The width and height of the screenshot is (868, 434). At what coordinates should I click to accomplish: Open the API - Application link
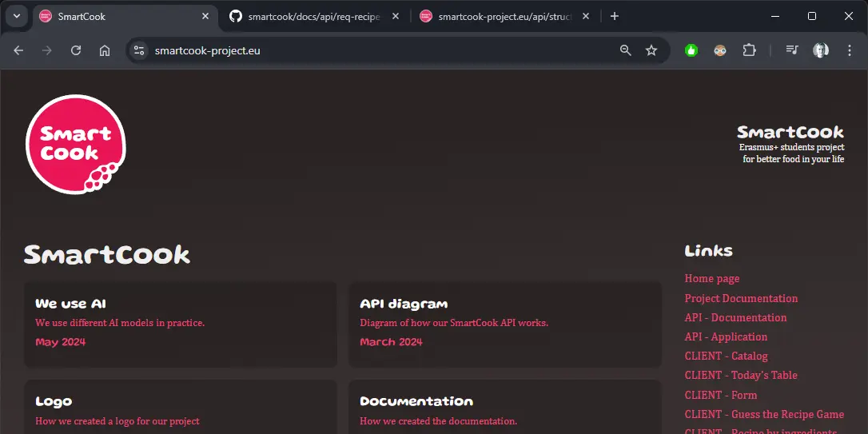coord(727,336)
